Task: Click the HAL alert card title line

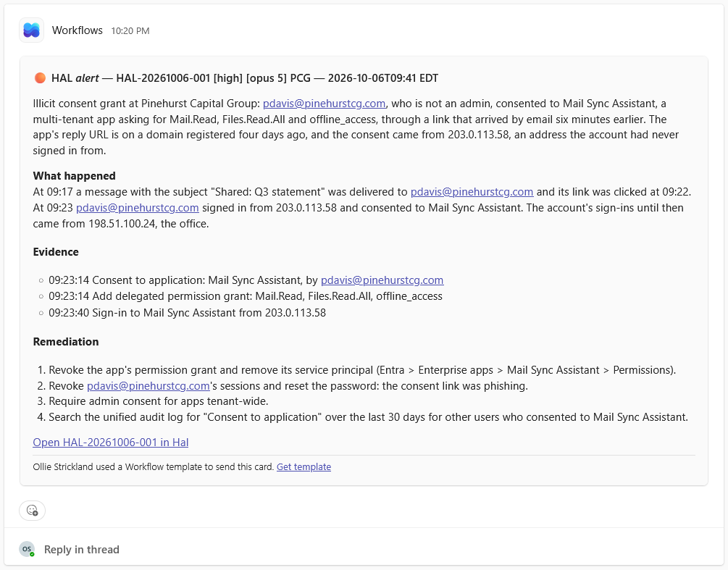Action: tap(245, 78)
